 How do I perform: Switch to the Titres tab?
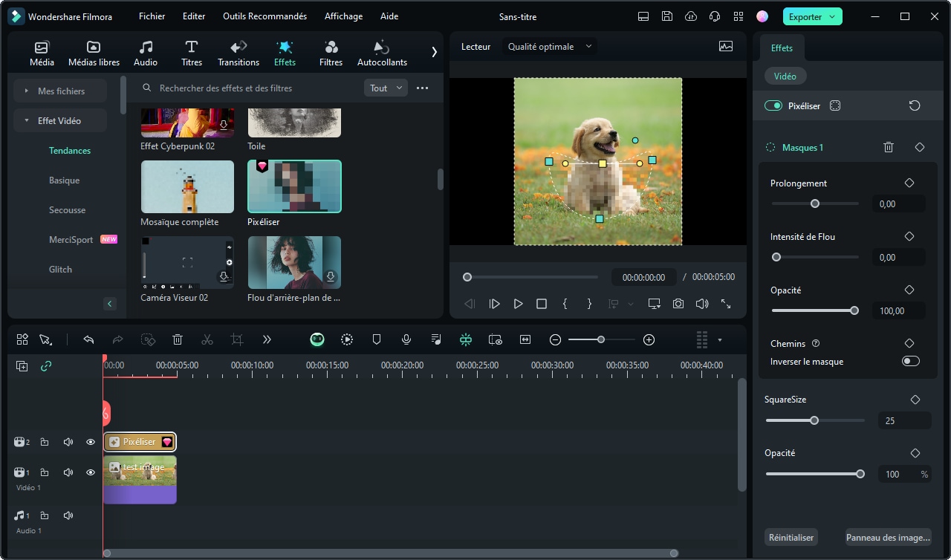(192, 53)
